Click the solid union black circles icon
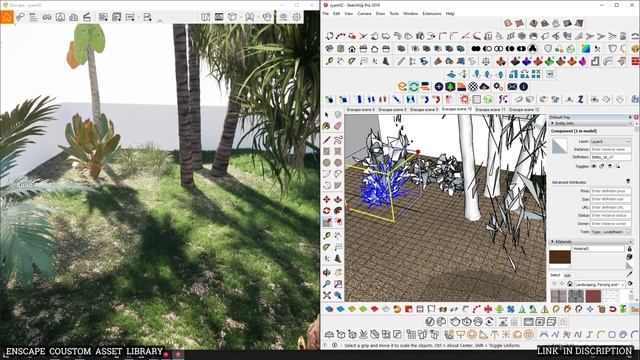640x360 pixels. tap(476, 49)
